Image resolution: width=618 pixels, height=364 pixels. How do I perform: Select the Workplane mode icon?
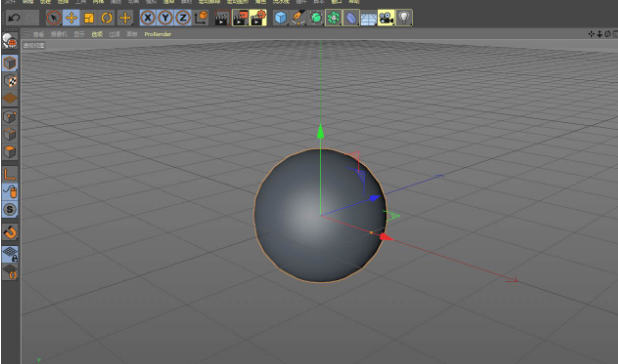pyautogui.click(x=9, y=98)
